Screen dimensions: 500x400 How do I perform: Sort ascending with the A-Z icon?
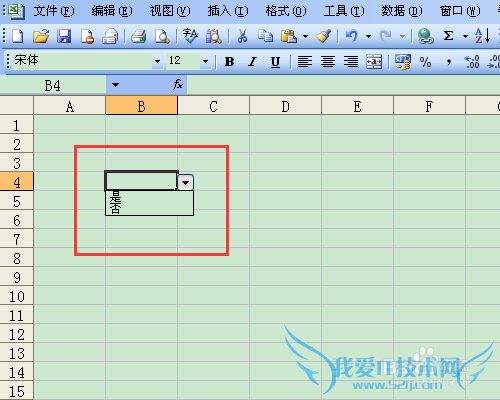click(x=482, y=36)
